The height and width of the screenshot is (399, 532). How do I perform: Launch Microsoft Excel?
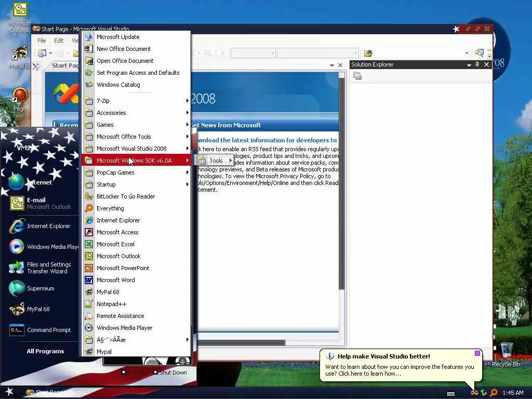[136, 244]
